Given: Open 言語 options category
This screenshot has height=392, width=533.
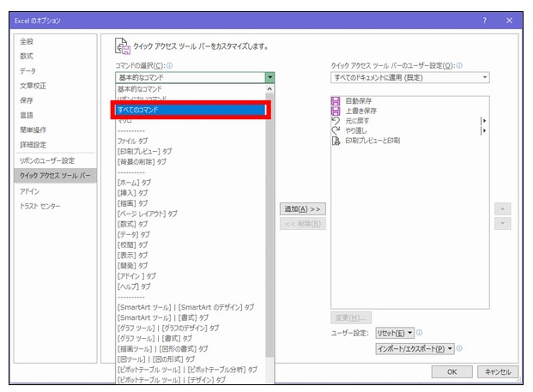Looking at the screenshot, I should (x=55, y=115).
